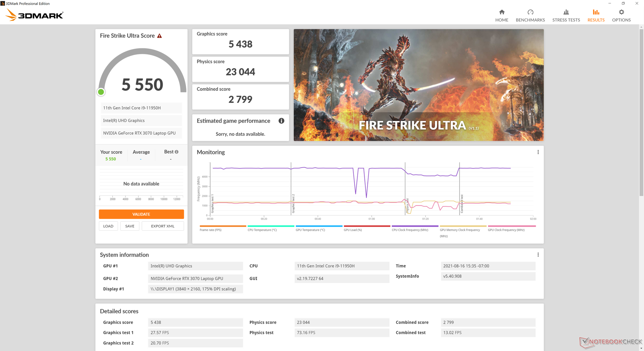Click the 3DMark logo

(35, 15)
